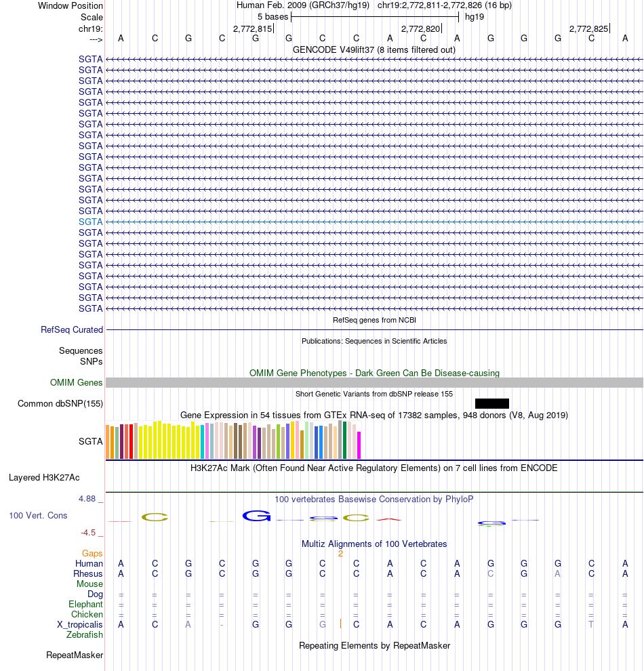Click the chr19:2,772,811-2,772,826 position text
This screenshot has width=644, height=671.
tap(445, 5)
